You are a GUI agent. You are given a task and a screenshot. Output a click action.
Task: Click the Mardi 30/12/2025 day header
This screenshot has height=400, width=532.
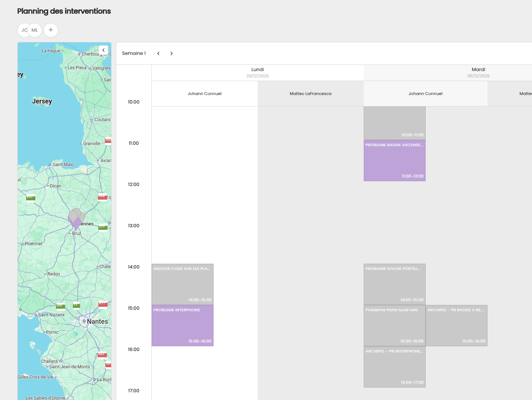pyautogui.click(x=478, y=72)
